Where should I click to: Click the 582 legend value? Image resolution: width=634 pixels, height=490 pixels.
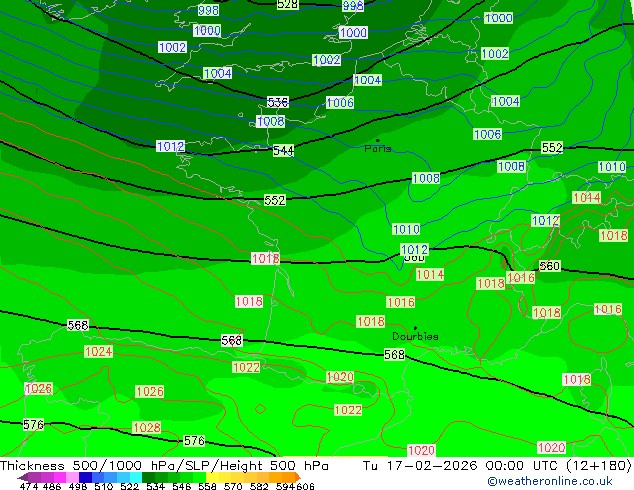point(259,486)
